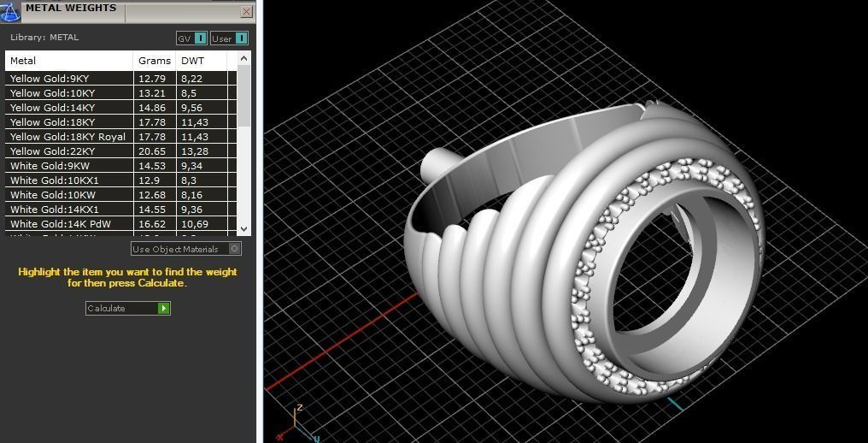Click scroll-up arrow of the metal list
This screenshot has height=443, width=868.
[244, 57]
